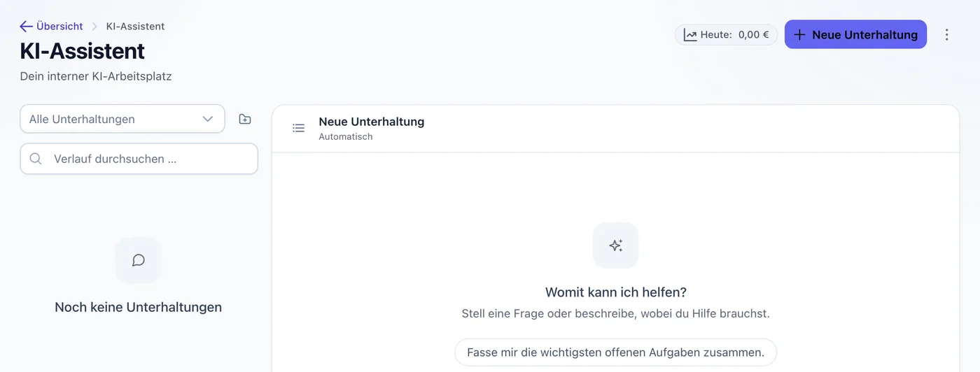
Task: Open the three-dot more options menu
Action: tap(947, 35)
